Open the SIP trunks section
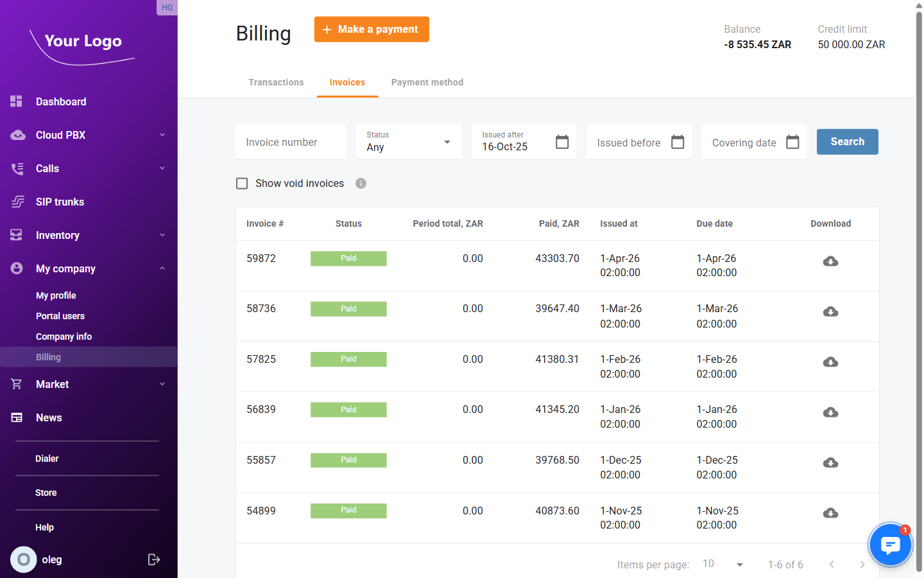 click(60, 202)
